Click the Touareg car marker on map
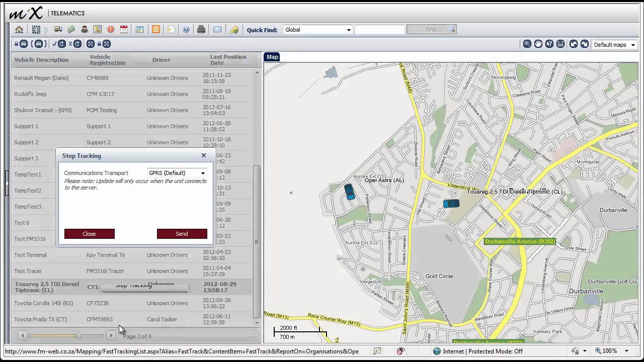This screenshot has height=362, width=644. 451,204
